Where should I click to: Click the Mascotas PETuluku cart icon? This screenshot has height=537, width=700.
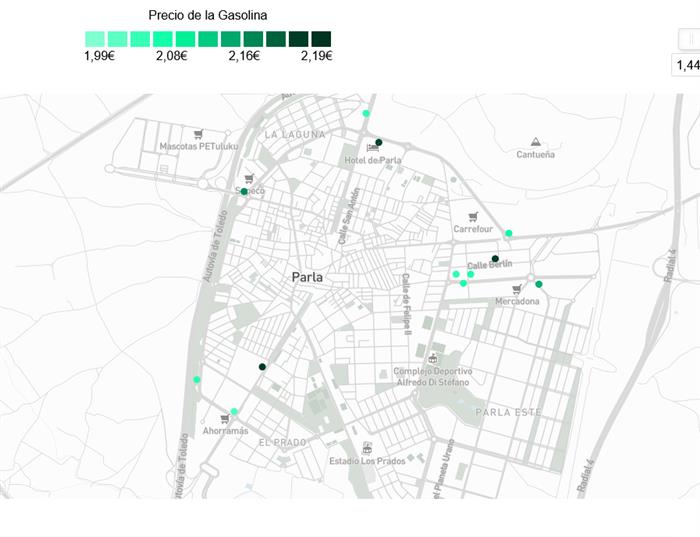tap(199, 133)
